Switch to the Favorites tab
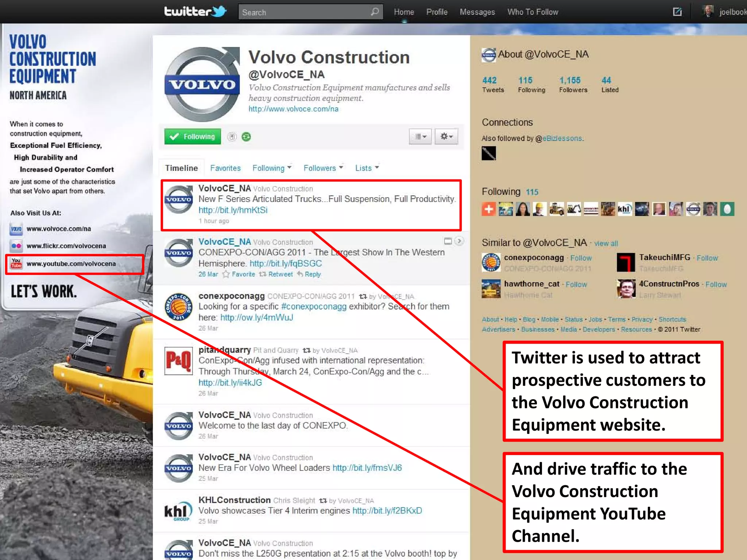Screen dimensions: 747x560 [x=225, y=168]
